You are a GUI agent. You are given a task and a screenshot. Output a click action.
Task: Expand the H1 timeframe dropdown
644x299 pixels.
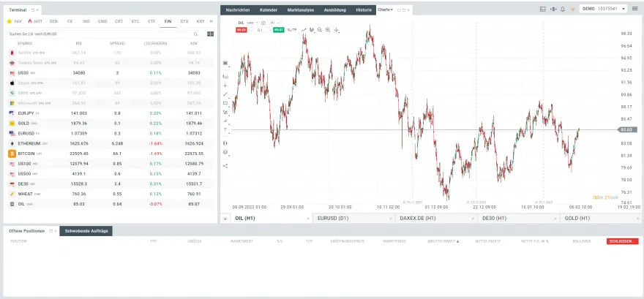click(x=275, y=23)
